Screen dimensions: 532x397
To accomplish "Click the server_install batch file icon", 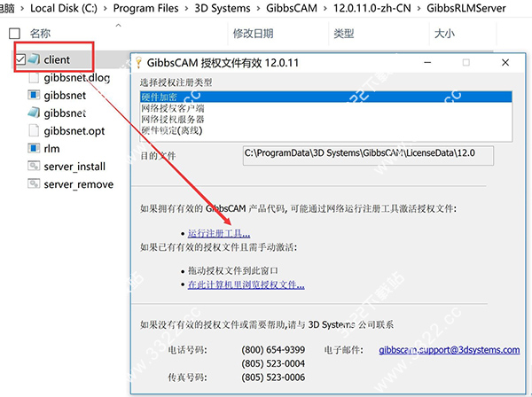I will pyautogui.click(x=34, y=166).
